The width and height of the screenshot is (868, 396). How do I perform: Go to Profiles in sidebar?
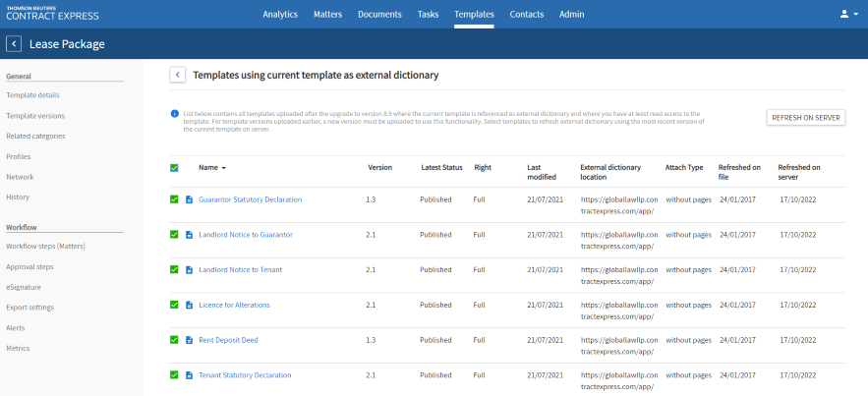tap(19, 156)
